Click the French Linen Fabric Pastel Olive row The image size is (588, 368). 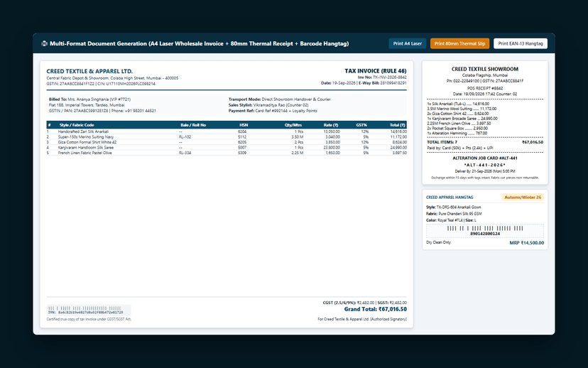[x=227, y=153]
